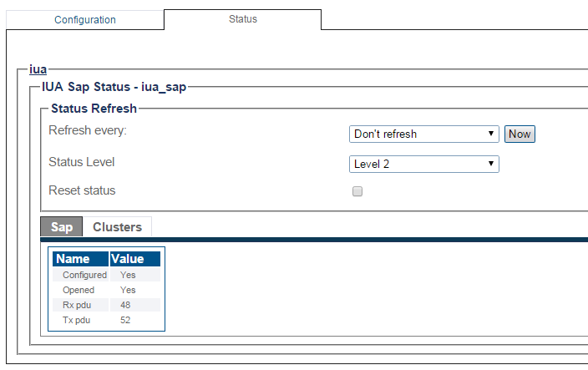Click the Status Level label text
The width and height of the screenshot is (588, 370).
click(x=81, y=162)
